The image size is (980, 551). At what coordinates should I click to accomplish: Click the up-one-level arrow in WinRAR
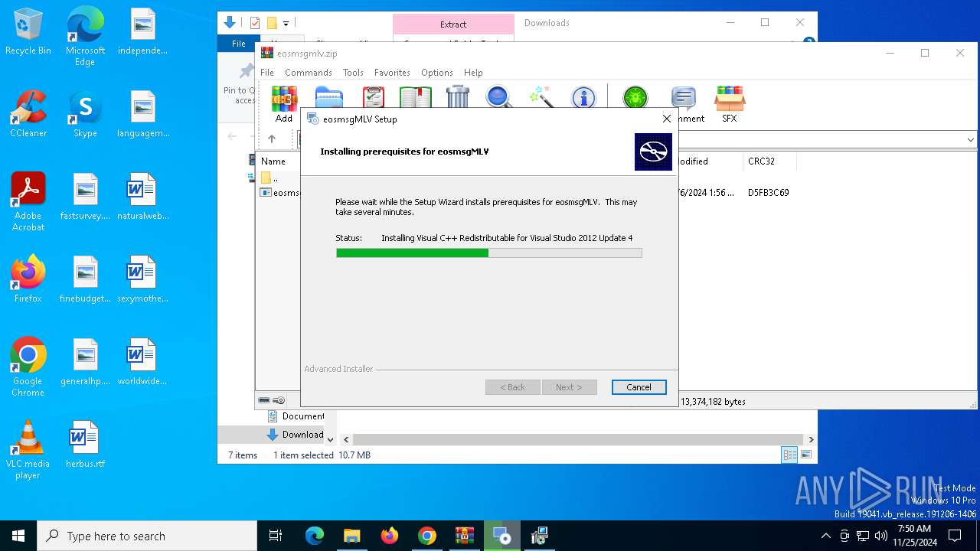271,139
